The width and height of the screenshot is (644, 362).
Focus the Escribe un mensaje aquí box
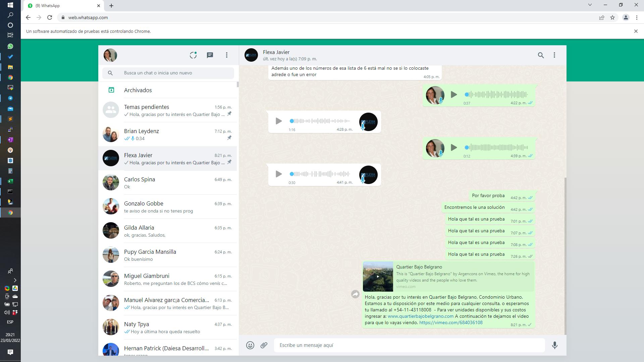click(409, 345)
